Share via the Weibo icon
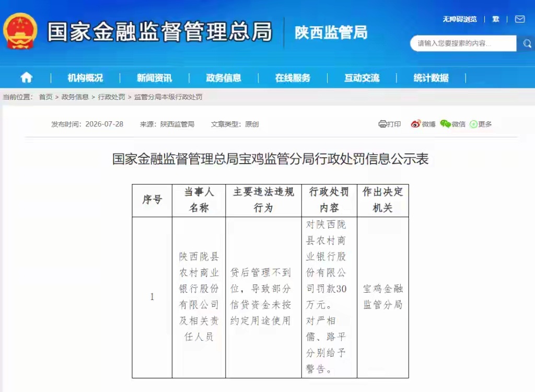The image size is (535, 392). click(x=415, y=124)
